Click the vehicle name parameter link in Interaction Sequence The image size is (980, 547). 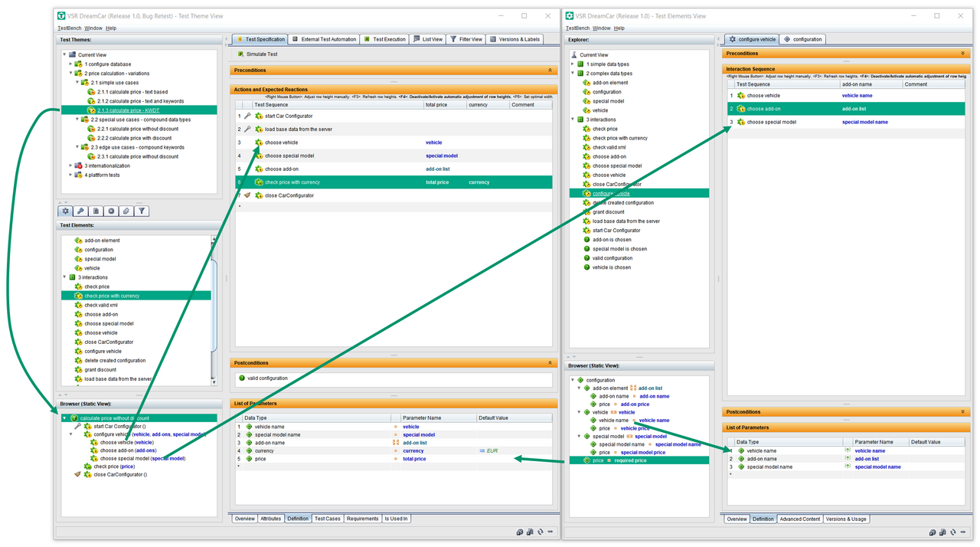pyautogui.click(x=857, y=96)
